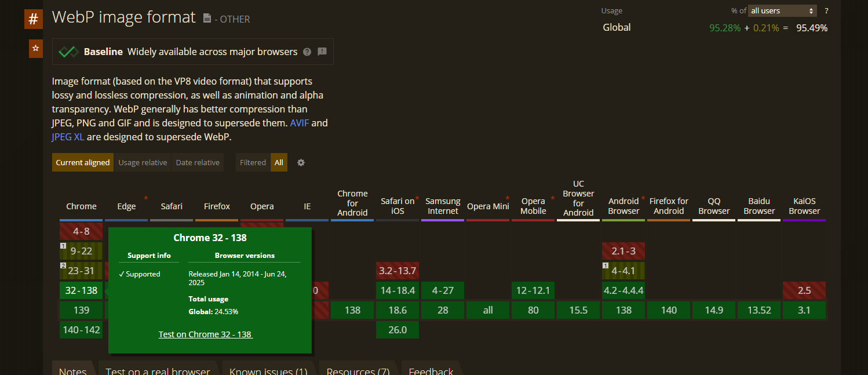Switch to Usage relative view

tap(143, 162)
